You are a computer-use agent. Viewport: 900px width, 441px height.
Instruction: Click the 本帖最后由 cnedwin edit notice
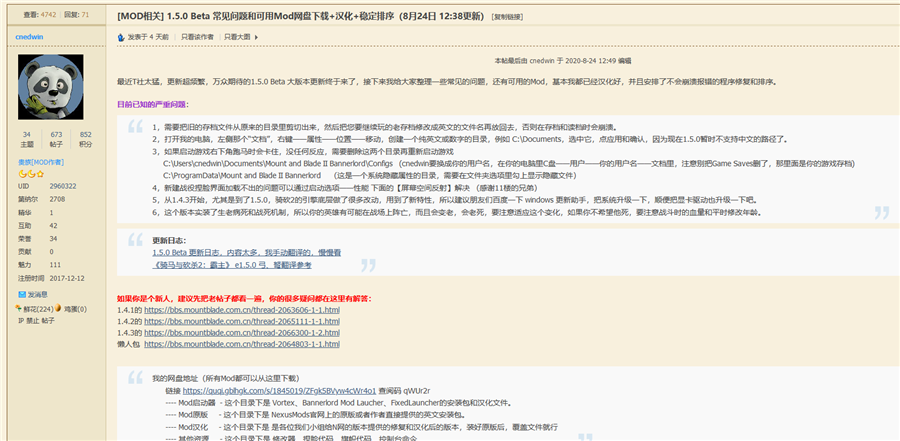tap(563, 60)
